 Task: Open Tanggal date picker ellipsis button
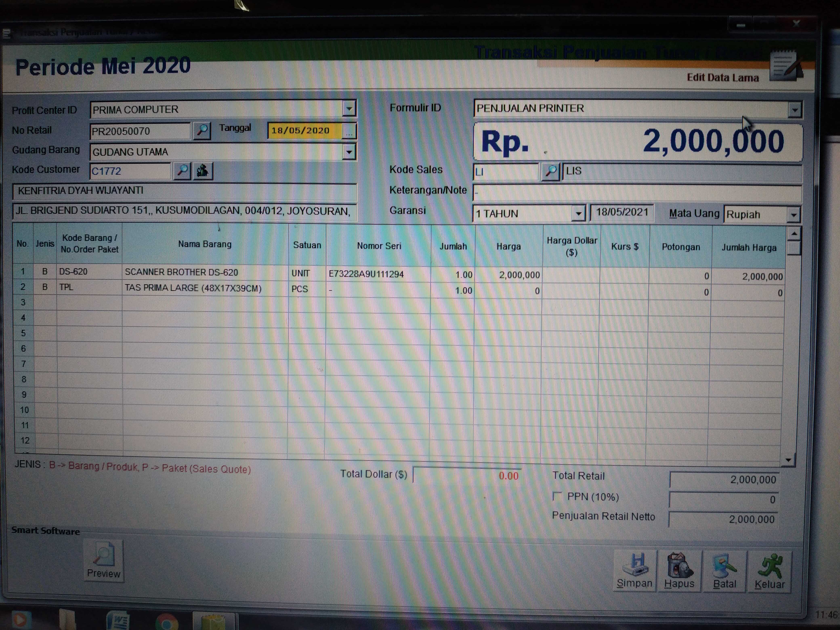click(x=349, y=131)
